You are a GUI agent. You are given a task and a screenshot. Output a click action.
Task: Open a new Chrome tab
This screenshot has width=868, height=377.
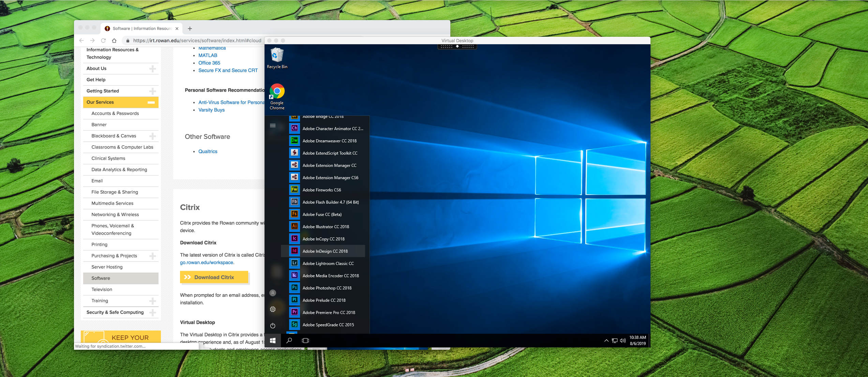(190, 29)
